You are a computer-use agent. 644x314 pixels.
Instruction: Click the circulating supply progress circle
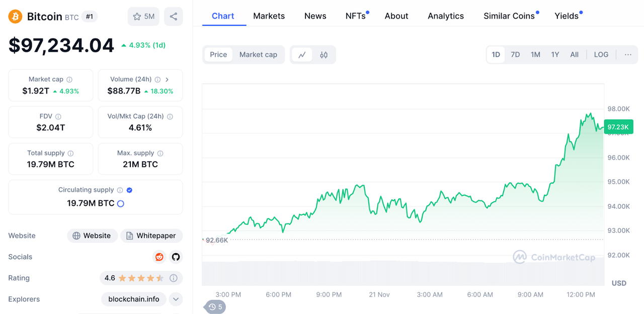(x=121, y=204)
